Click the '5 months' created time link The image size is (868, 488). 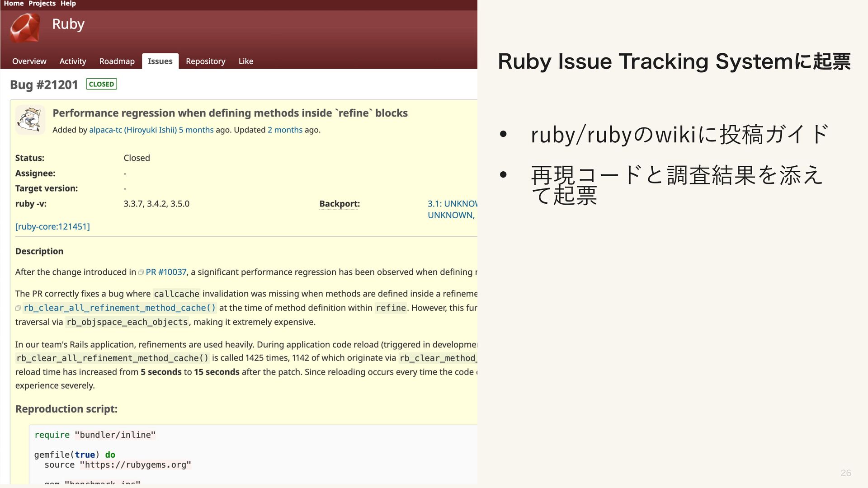point(196,130)
